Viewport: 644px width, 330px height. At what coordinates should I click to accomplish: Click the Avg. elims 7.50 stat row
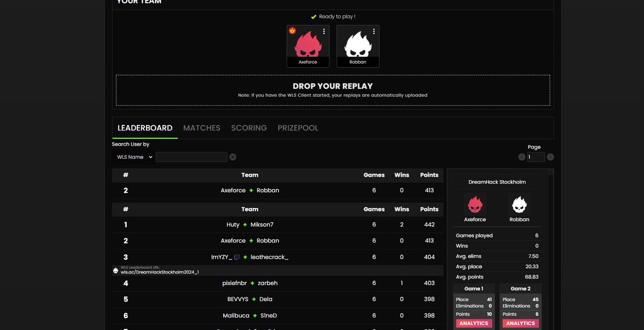pyautogui.click(x=497, y=256)
